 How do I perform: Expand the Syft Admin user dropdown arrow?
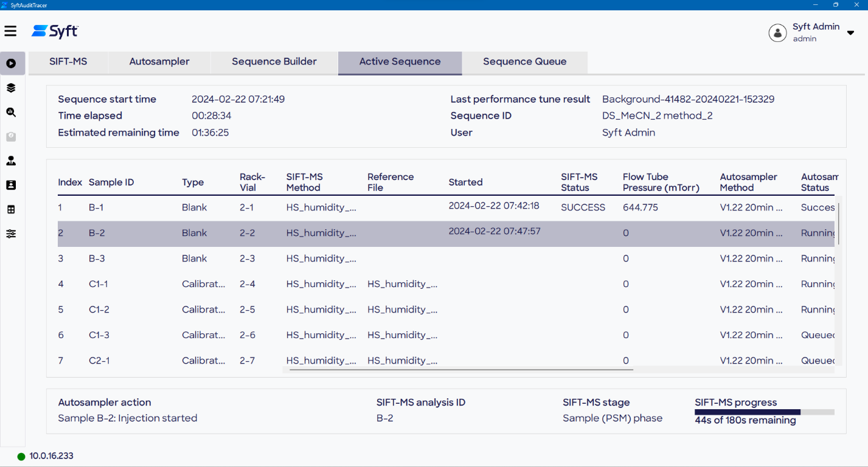(850, 33)
